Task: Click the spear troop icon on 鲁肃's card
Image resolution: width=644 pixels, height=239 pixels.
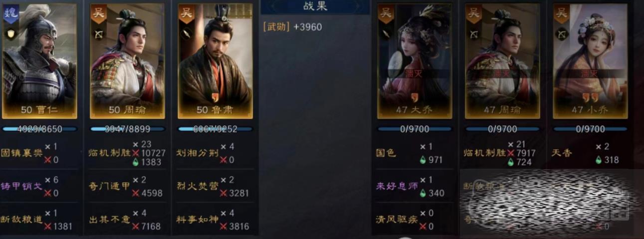Action: point(186,34)
